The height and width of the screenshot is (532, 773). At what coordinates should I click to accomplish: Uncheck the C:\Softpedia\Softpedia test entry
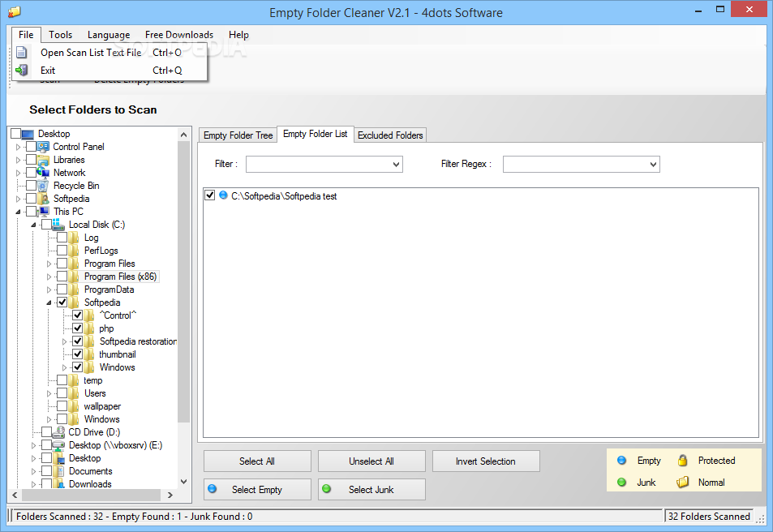tap(209, 195)
